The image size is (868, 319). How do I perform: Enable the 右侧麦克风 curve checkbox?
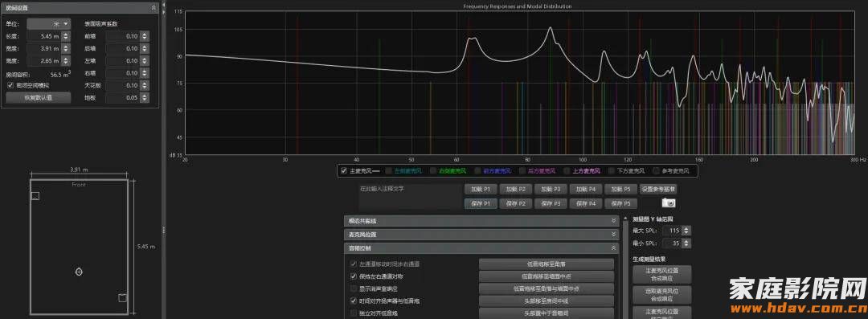pyautogui.click(x=433, y=170)
